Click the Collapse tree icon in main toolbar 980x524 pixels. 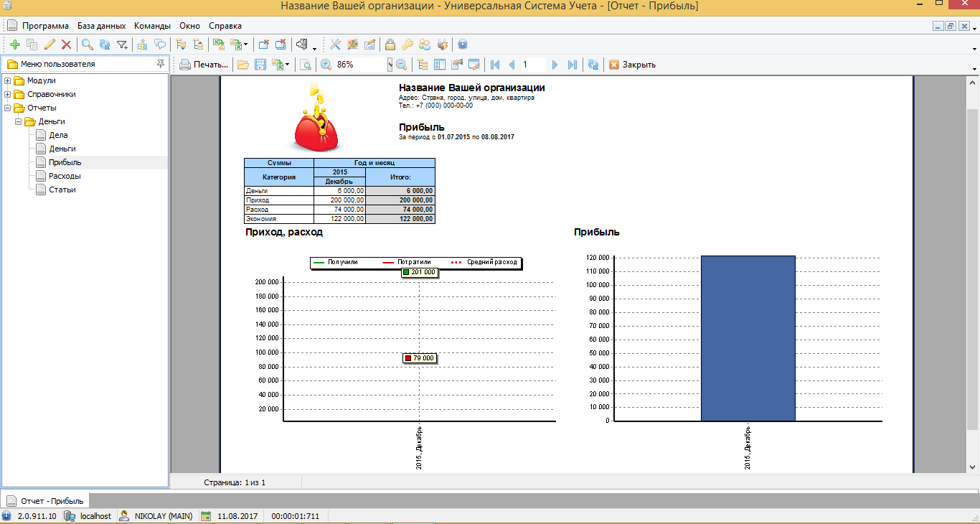[x=199, y=45]
